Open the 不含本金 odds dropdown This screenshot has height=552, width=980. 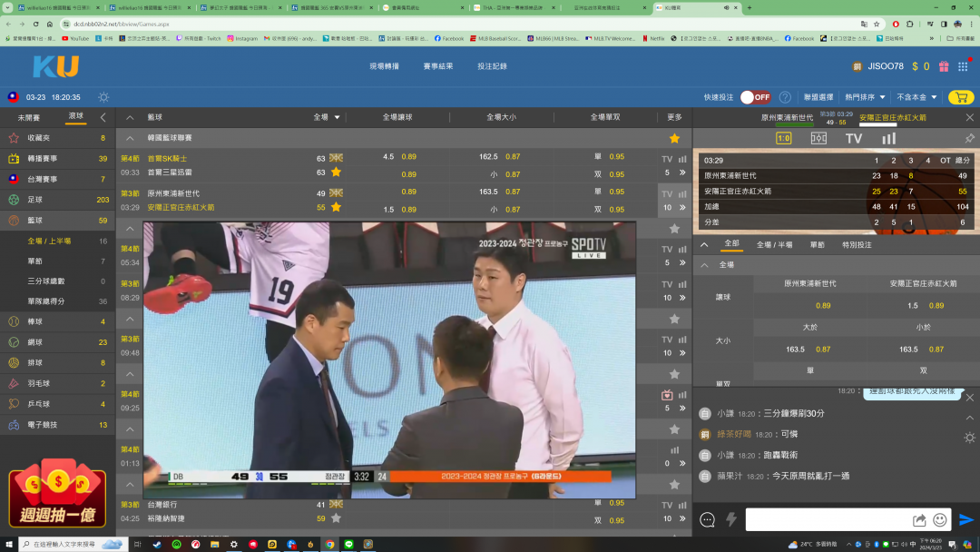[x=916, y=97]
